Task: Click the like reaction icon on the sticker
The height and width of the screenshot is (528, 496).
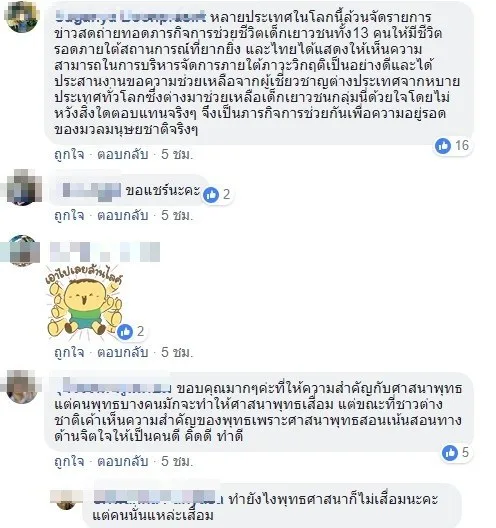Action: coord(125,332)
